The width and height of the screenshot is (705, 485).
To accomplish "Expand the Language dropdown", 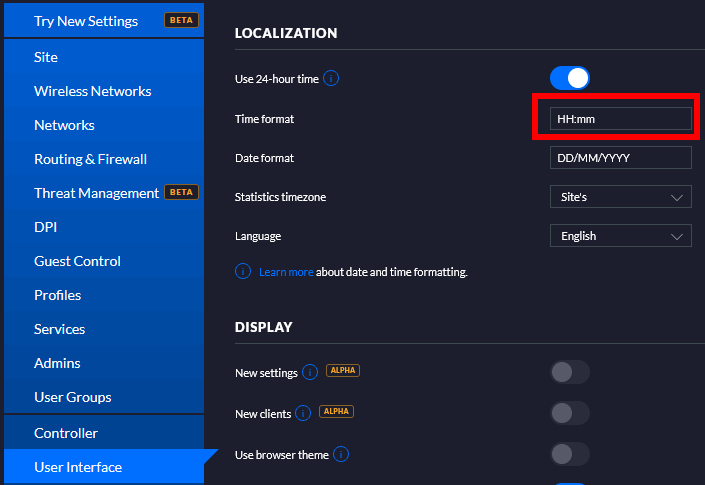I will tap(620, 236).
